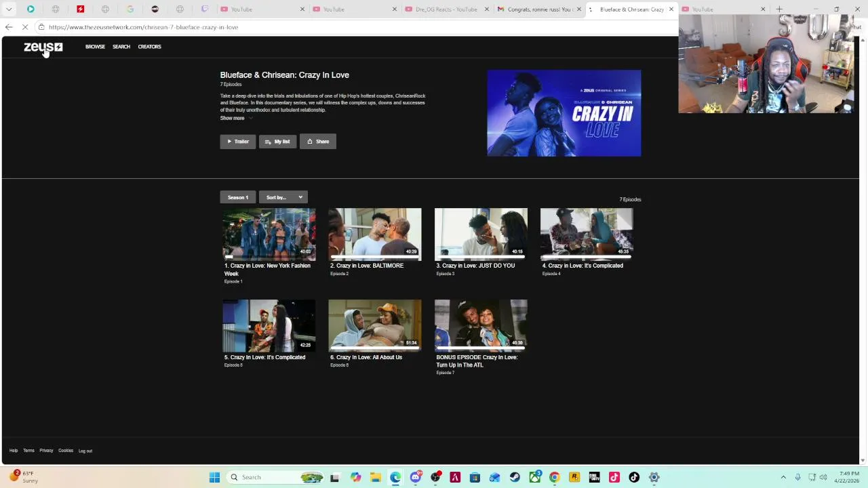Open a new browser tab with plus
The height and width of the screenshot is (488, 868).
779,9
